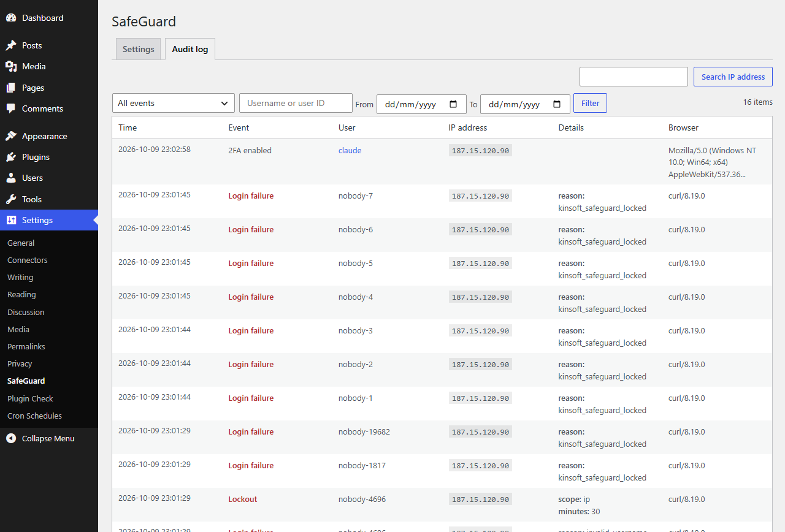Viewport: 785px width, 532px height.
Task: Click the Dashboard gauge icon
Action: (x=11, y=18)
